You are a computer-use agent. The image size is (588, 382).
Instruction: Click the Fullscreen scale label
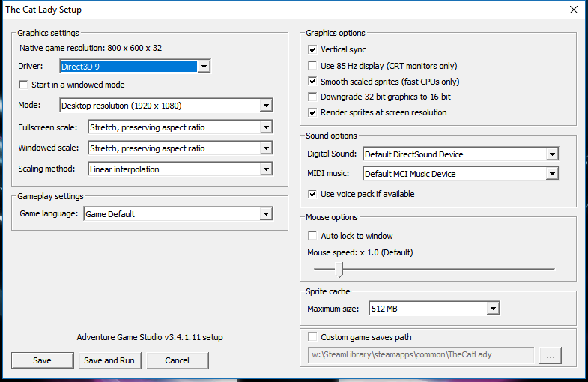[x=48, y=127]
